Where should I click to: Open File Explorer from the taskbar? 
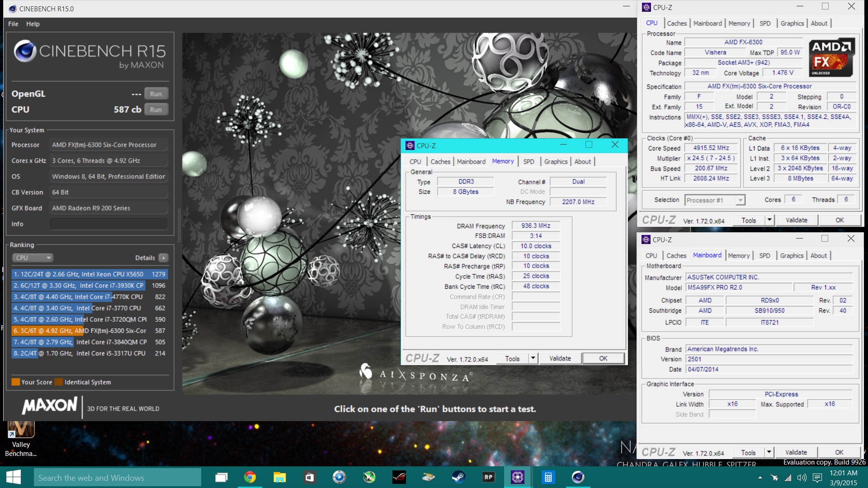tap(279, 477)
